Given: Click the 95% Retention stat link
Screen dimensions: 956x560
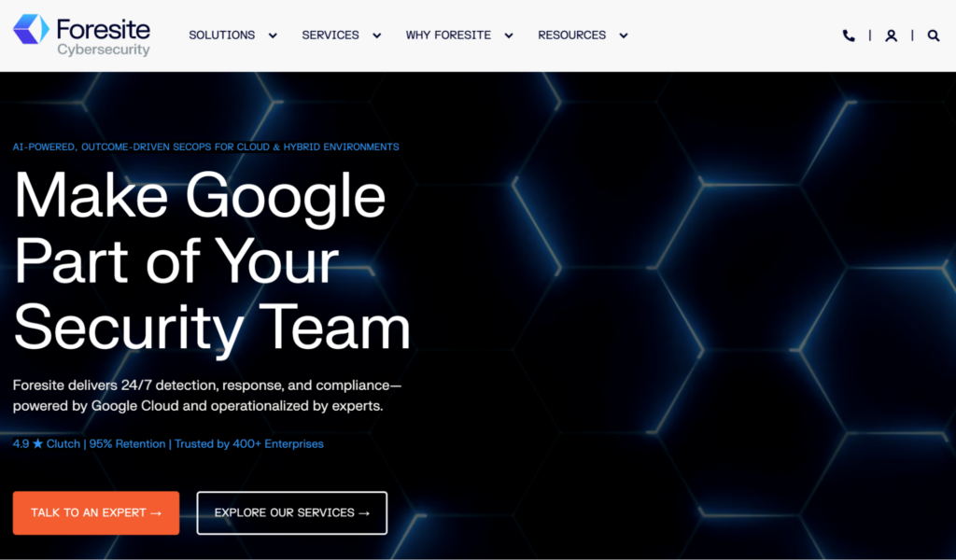Looking at the screenshot, I should tap(128, 443).
